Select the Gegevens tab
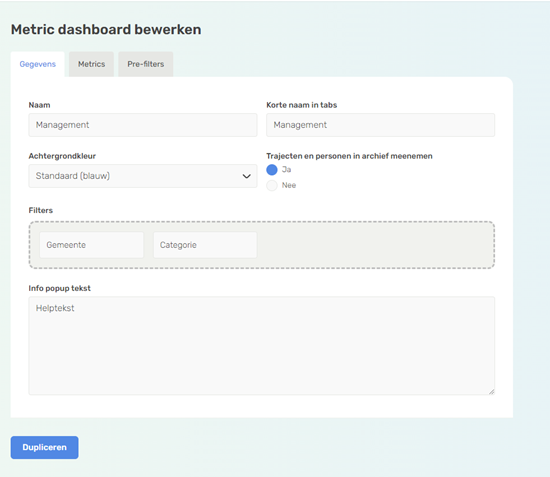 38,64
